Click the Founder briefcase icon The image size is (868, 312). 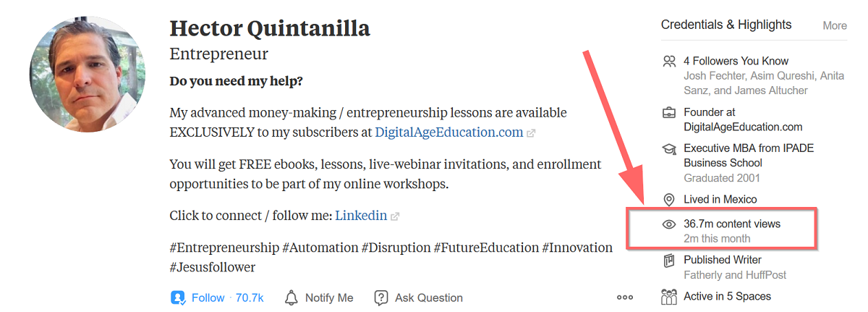(669, 113)
